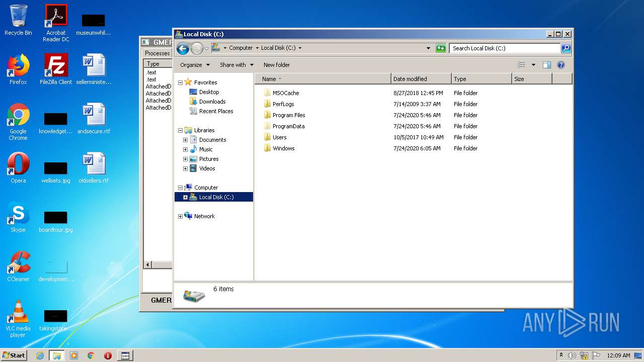
Task: Expand the Videos library node
Action: tap(185, 168)
